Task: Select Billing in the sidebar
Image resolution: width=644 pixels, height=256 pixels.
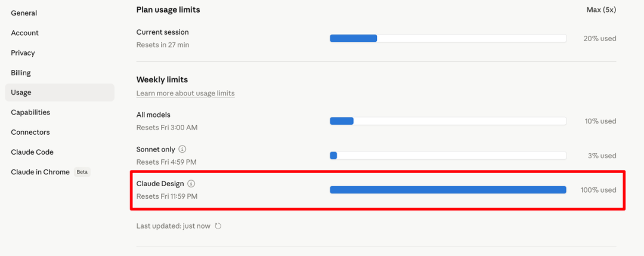Action: tap(21, 73)
